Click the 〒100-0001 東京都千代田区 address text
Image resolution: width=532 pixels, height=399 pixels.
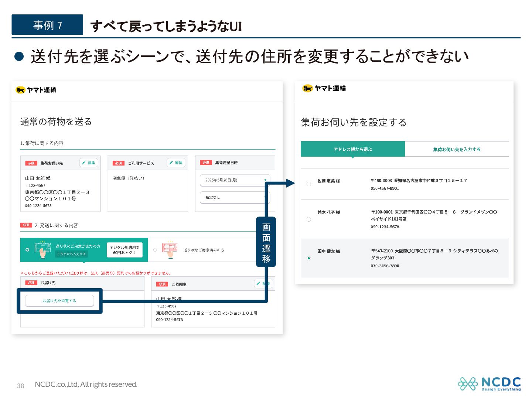(x=434, y=215)
